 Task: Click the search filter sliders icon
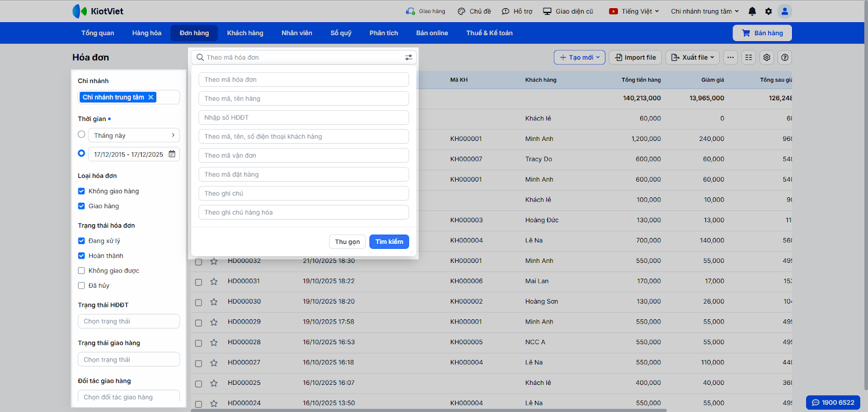pos(409,57)
